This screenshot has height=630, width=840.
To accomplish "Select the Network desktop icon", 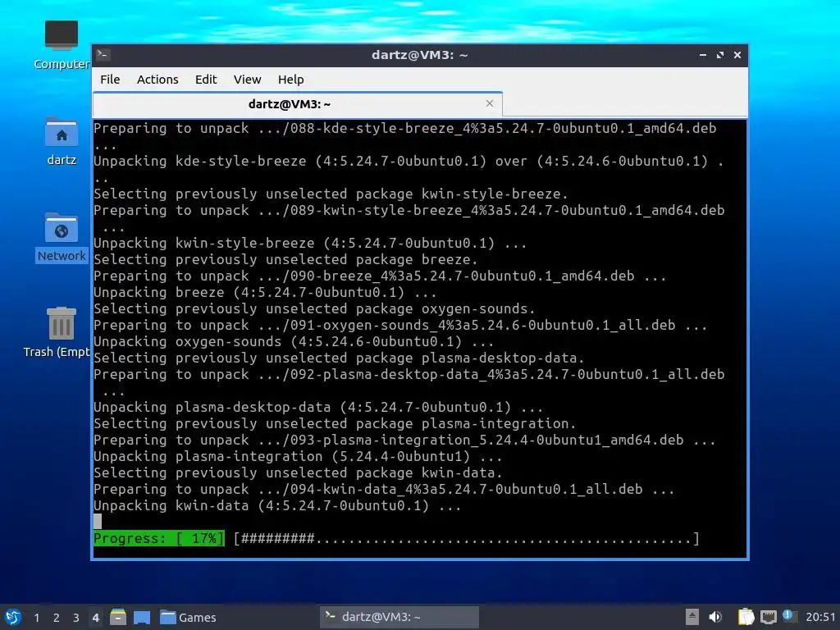I will coord(62,237).
